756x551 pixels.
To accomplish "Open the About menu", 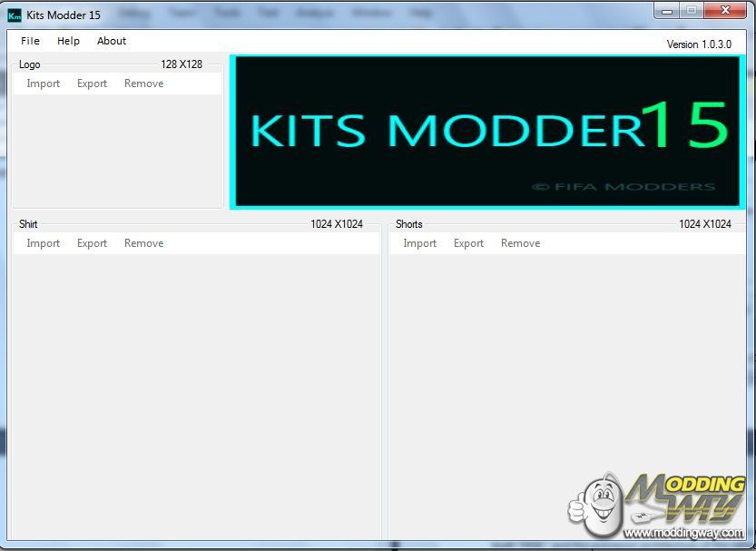I will (x=112, y=41).
